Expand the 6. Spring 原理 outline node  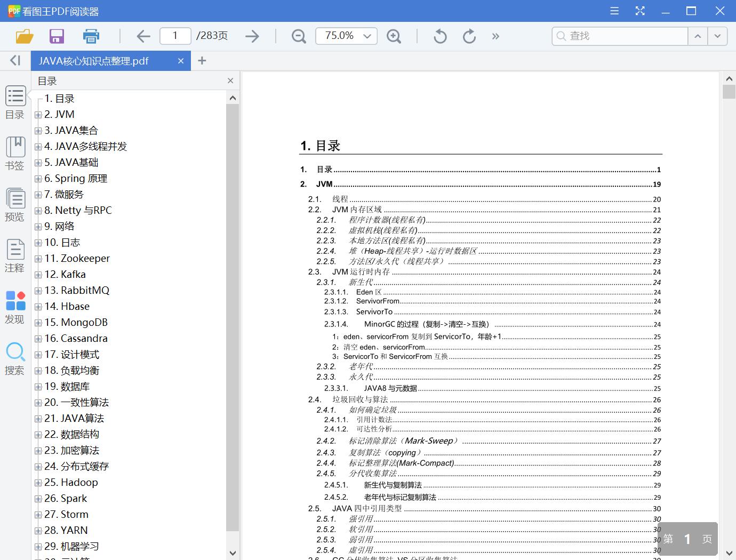[38, 179]
